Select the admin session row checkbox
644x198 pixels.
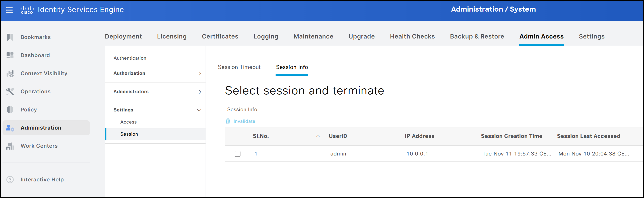(x=237, y=154)
